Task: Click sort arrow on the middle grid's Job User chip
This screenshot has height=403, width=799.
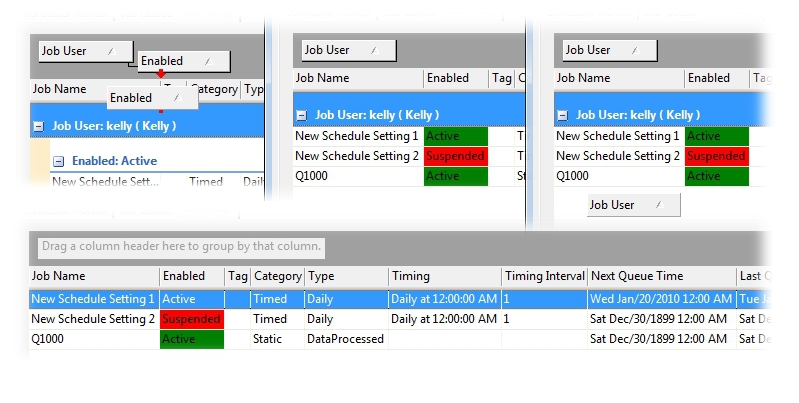Action: pyautogui.click(x=373, y=50)
